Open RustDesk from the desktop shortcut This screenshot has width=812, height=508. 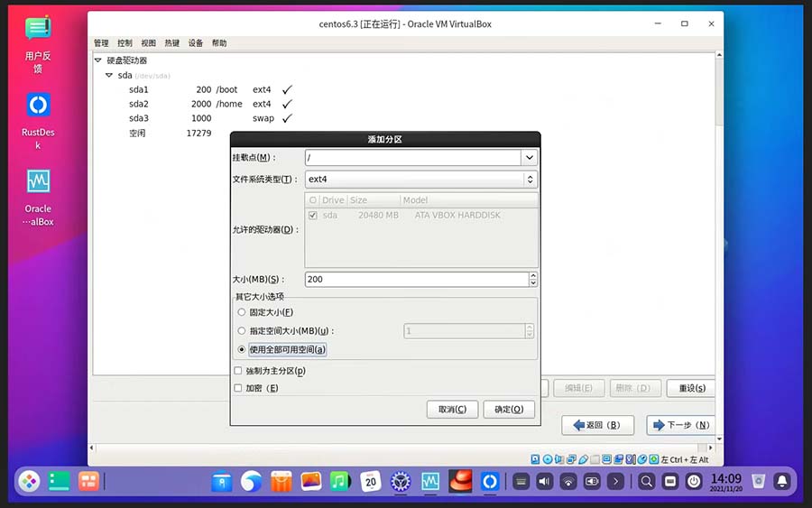click(38, 106)
